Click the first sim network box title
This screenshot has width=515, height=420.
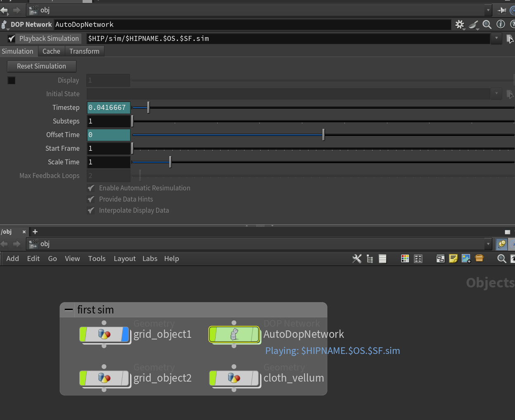coord(95,310)
